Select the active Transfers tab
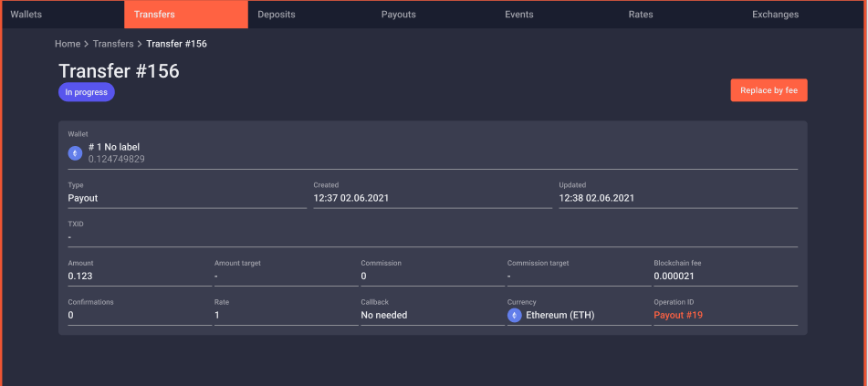 tap(154, 15)
